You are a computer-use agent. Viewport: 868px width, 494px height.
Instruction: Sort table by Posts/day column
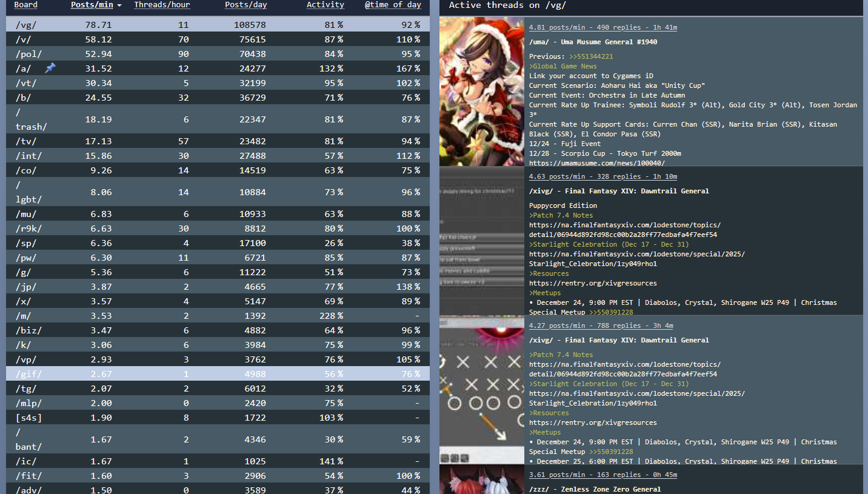245,5
